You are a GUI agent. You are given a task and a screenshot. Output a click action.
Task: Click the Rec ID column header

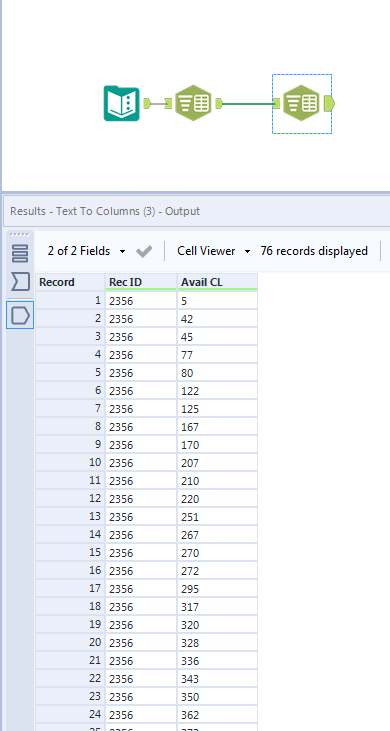[x=141, y=282]
